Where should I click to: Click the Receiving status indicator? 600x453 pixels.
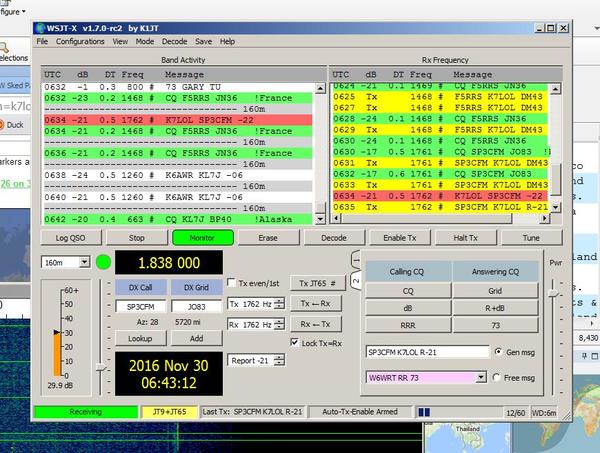86,412
